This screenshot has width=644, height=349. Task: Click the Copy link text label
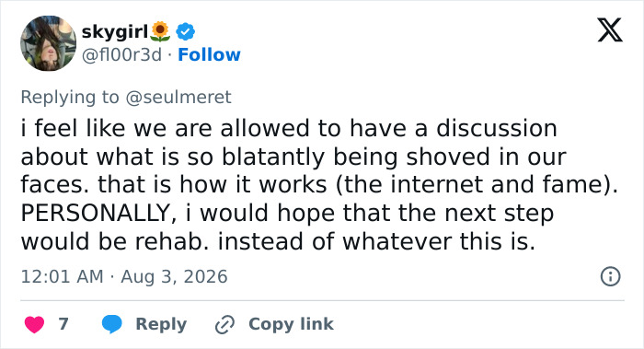click(x=291, y=324)
